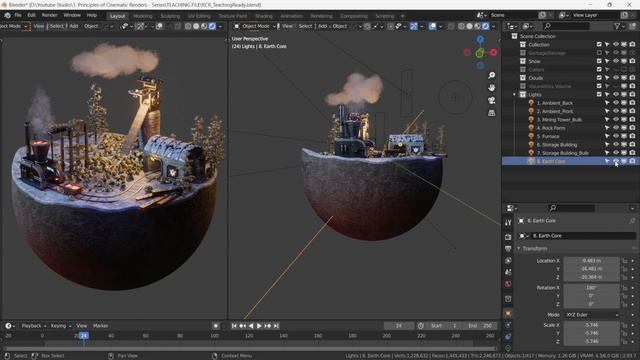Click the hand pan view gizmo
640x360 pixels.
[x=491, y=88]
